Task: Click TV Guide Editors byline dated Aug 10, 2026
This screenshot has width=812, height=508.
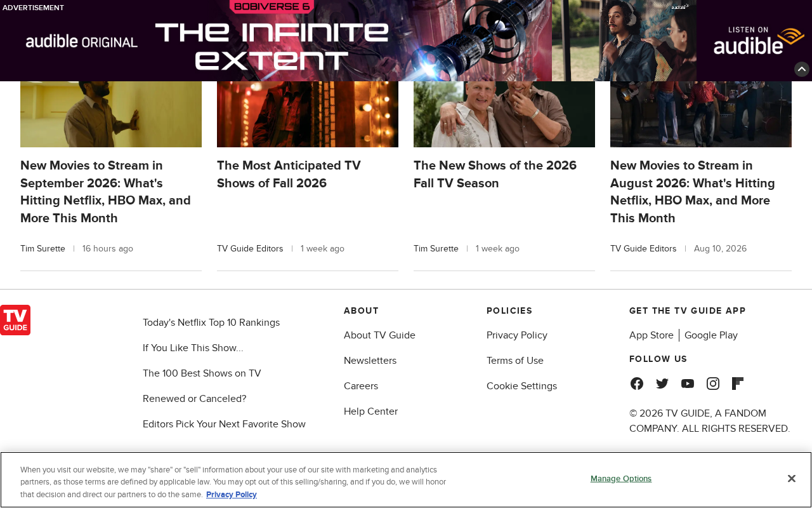Action: click(x=643, y=249)
